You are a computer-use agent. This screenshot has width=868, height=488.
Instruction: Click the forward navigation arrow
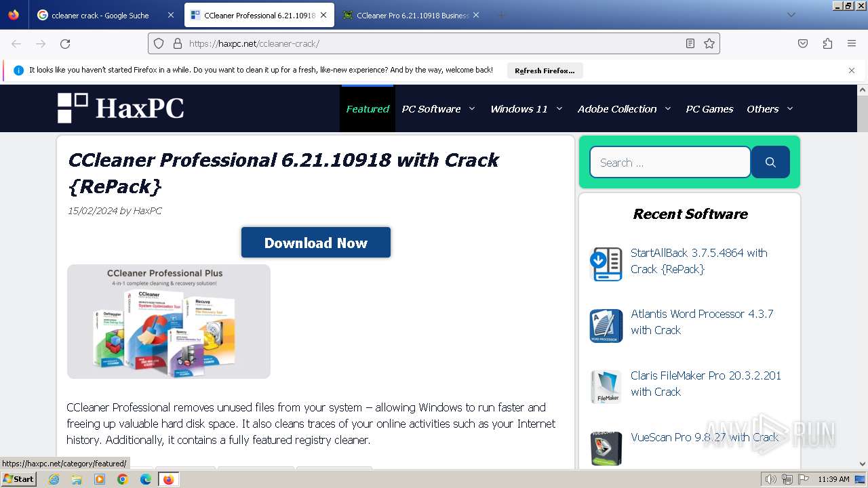pyautogui.click(x=41, y=43)
